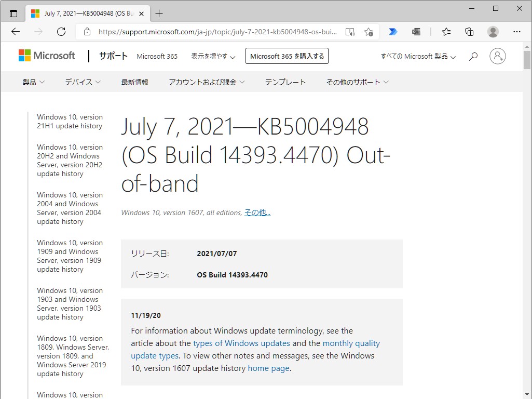
Task: Expand the 製品 menu
Action: (x=34, y=82)
